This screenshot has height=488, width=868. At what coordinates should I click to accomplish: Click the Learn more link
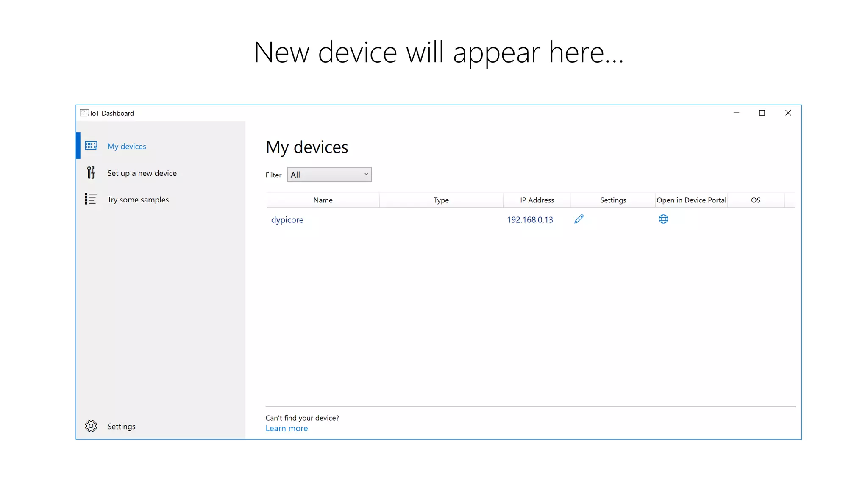click(287, 428)
